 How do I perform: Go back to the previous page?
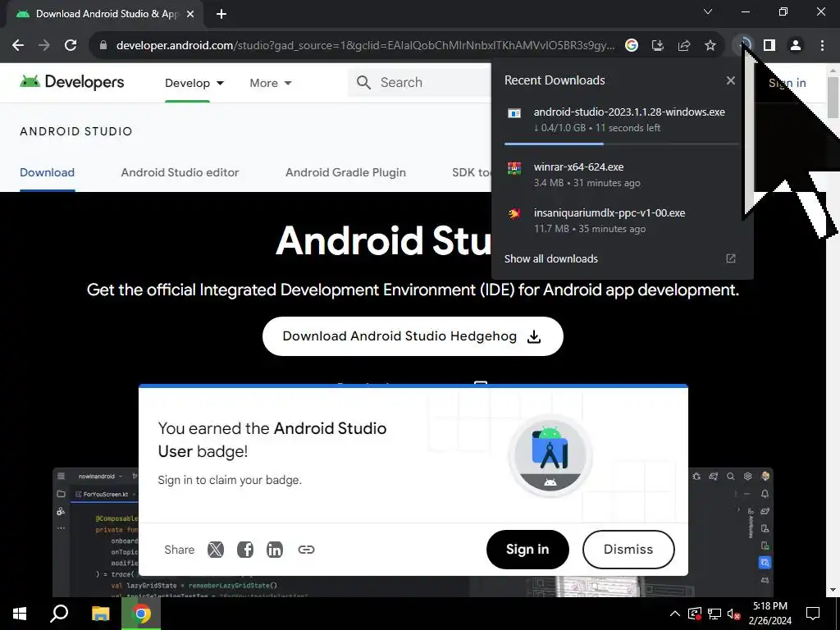pos(18,46)
